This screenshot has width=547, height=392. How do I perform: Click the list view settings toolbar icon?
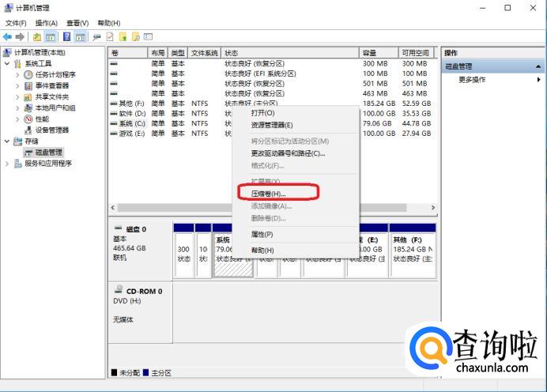pyautogui.click(x=149, y=36)
